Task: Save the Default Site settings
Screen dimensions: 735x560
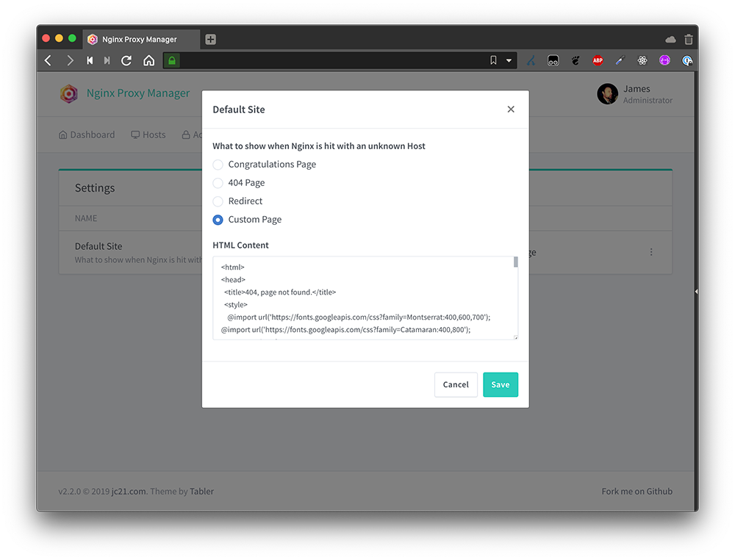Action: coord(500,384)
